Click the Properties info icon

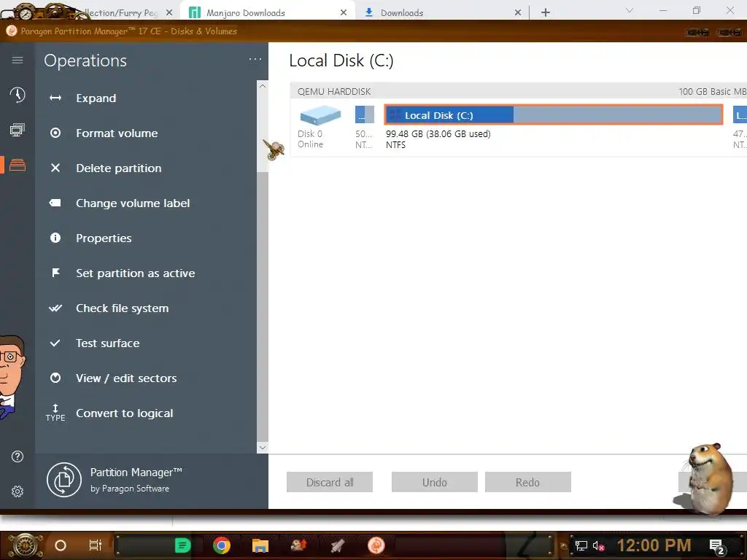point(55,238)
